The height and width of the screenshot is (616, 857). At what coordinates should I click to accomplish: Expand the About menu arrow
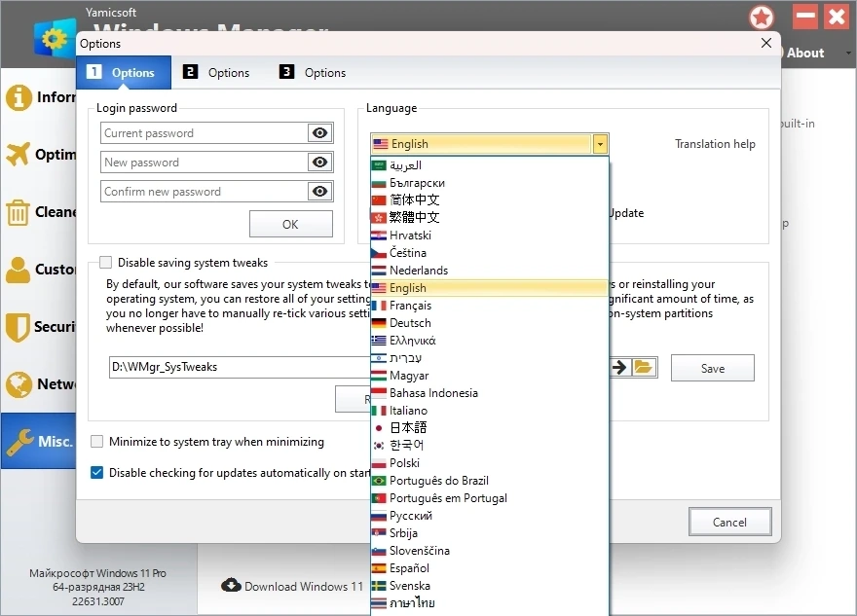[x=848, y=53]
